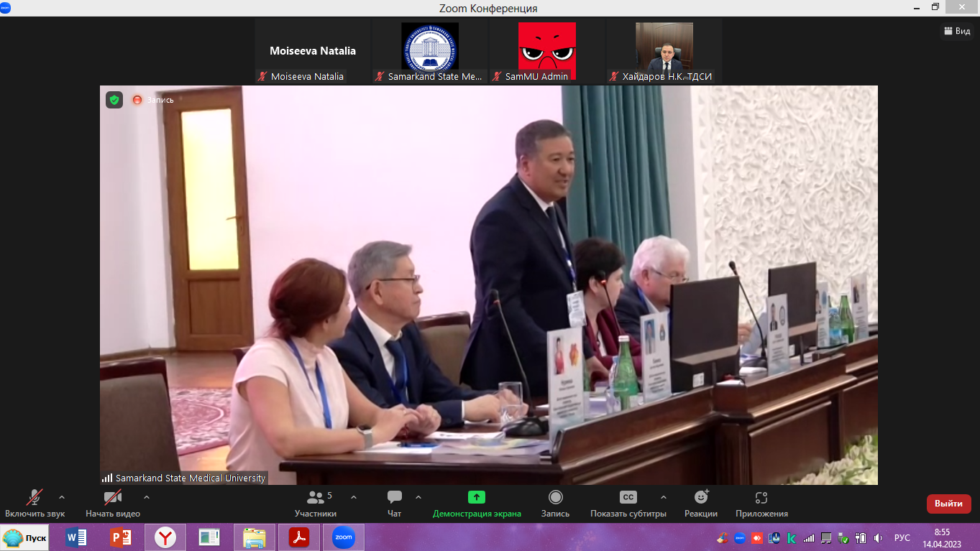980x551 pixels.
Task: Select SamMU Admin participant thumbnail
Action: click(x=547, y=51)
